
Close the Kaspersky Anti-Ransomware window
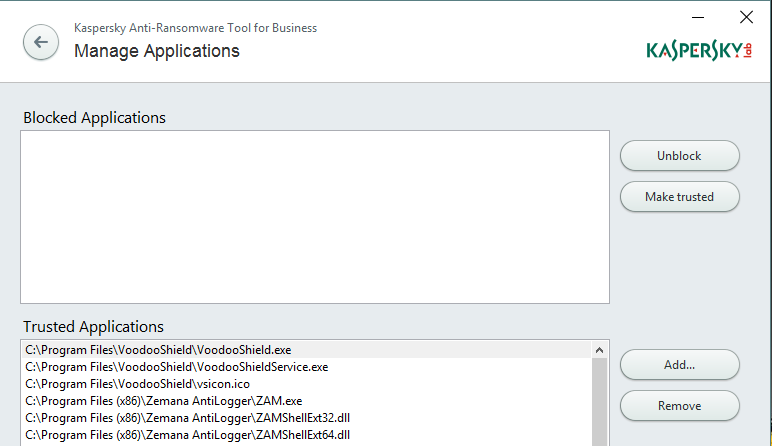point(746,17)
